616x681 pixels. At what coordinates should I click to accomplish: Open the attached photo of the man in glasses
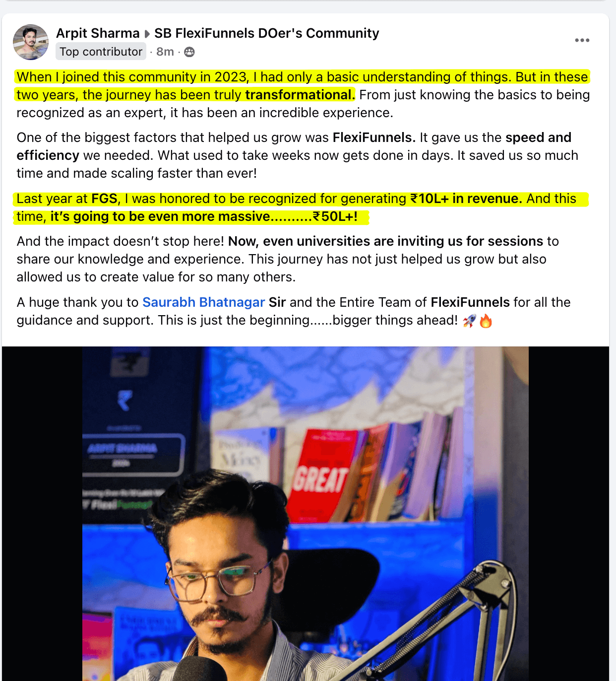tap(306, 514)
